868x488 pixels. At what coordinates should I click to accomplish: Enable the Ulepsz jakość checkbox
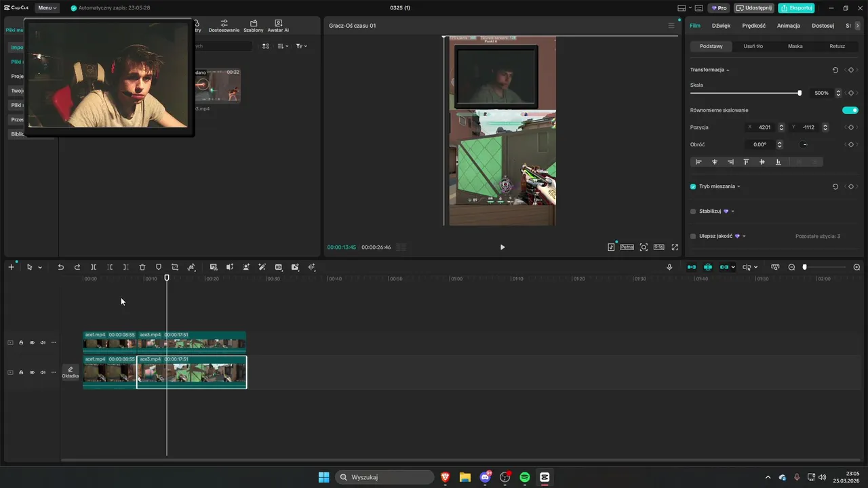pyautogui.click(x=693, y=237)
